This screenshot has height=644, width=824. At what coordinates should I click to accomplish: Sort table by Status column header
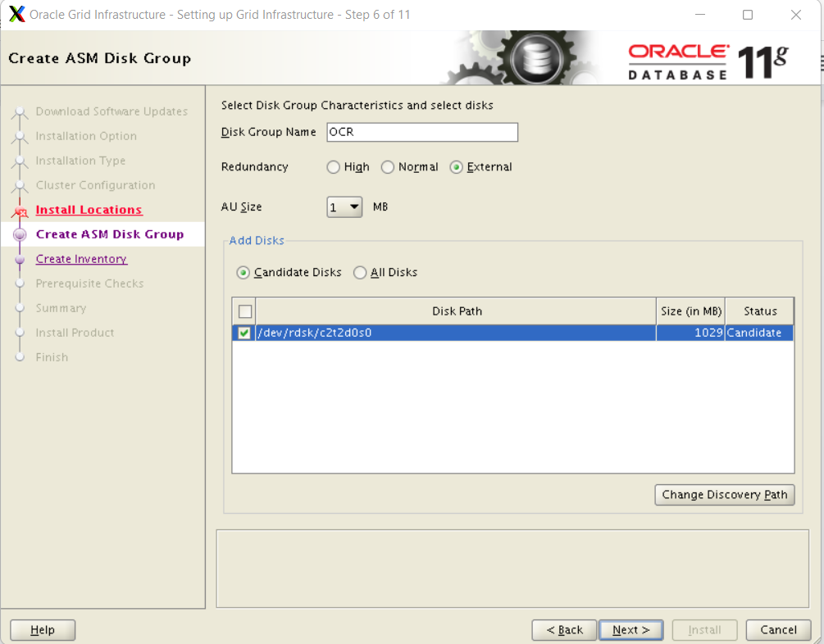coord(759,311)
